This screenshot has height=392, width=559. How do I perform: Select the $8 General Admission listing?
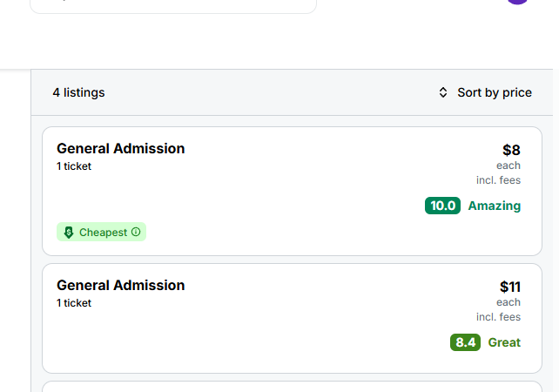point(292,191)
